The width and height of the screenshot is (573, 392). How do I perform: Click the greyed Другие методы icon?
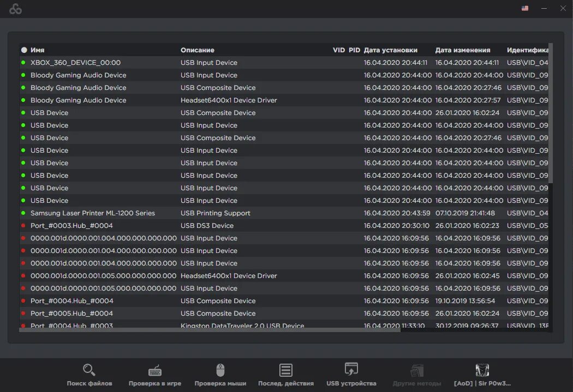[416, 370]
